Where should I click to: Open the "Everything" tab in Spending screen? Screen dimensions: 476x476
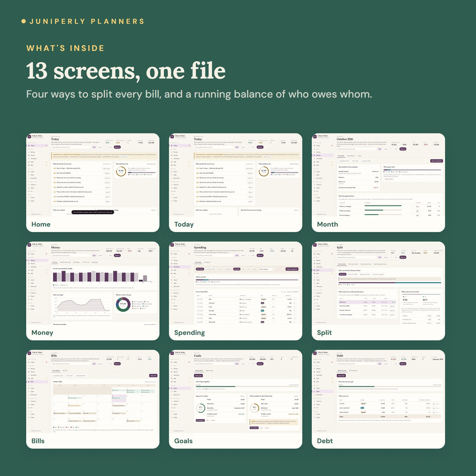pos(198,262)
